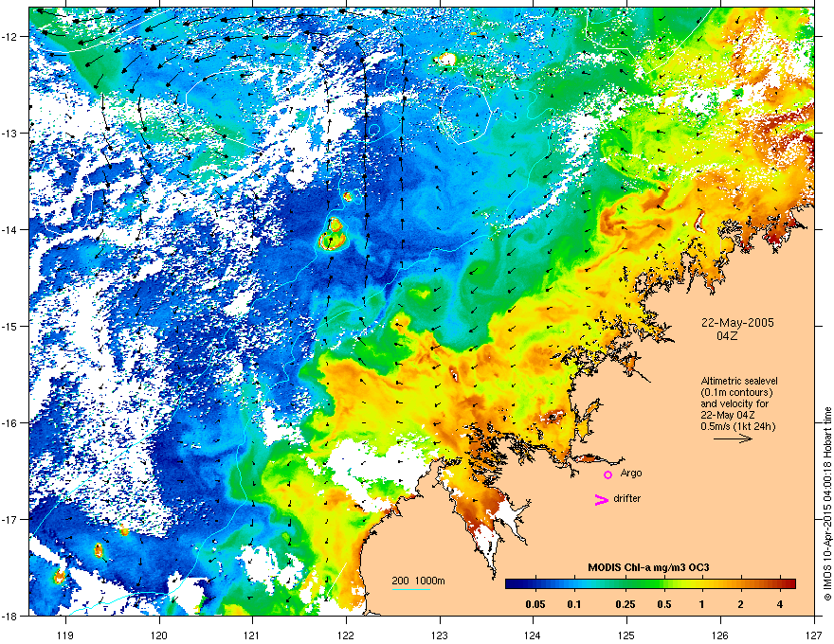The height and width of the screenshot is (644, 834).
Task: Click the "Altimetric sealevel" text line
Action: [739, 381]
